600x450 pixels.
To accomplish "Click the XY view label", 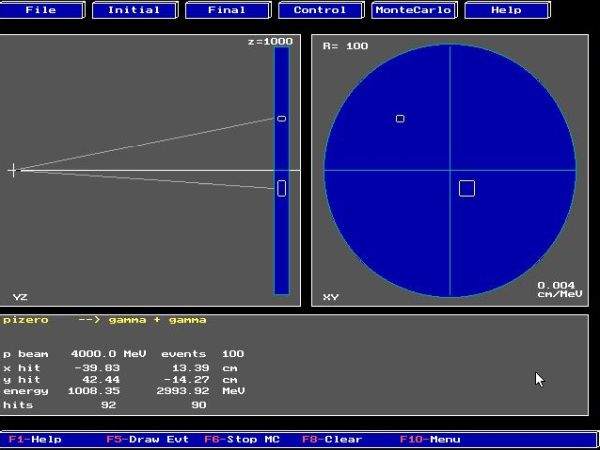I will point(331,297).
